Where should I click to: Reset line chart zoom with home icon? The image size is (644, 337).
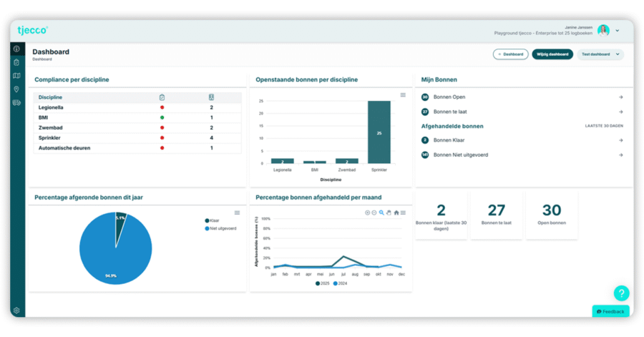(396, 213)
